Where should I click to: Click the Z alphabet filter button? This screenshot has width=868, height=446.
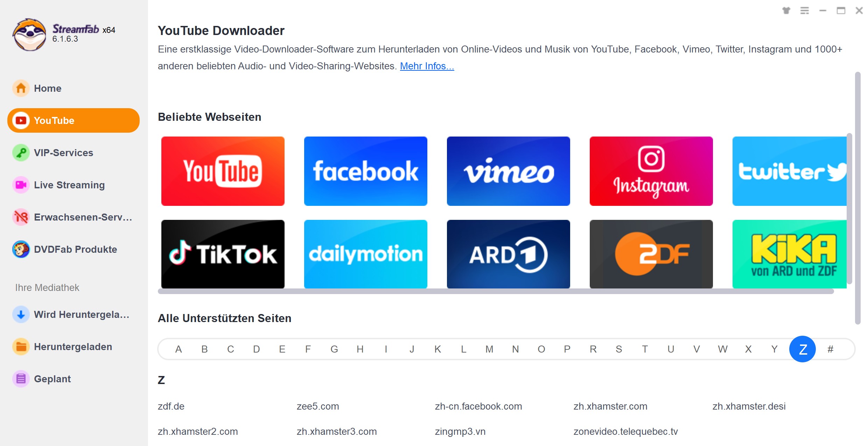click(x=803, y=349)
